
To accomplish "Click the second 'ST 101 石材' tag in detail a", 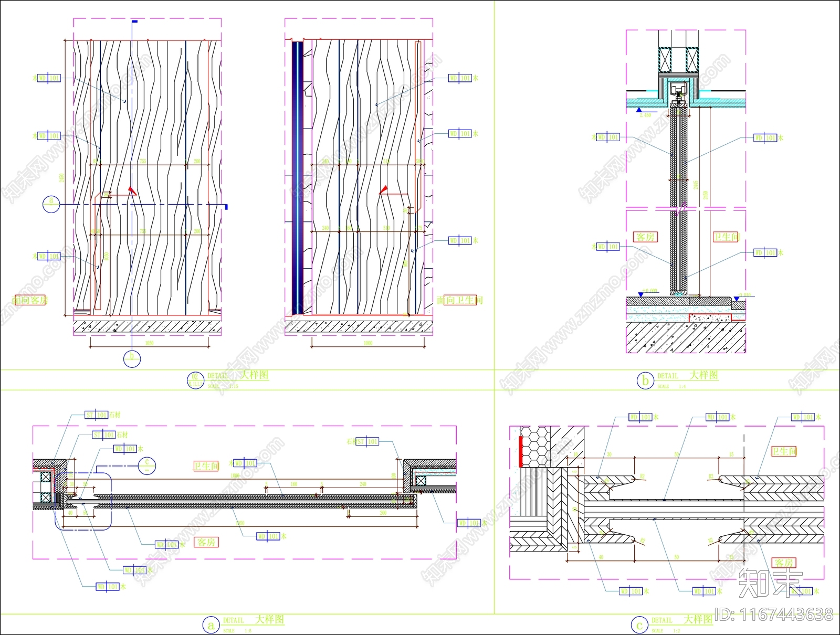I will [x=110, y=435].
